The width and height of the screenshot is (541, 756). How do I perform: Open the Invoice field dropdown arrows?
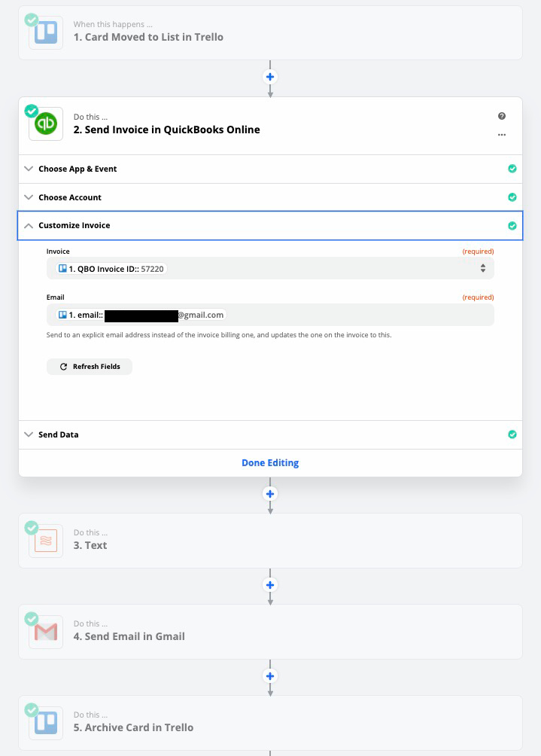click(x=483, y=269)
